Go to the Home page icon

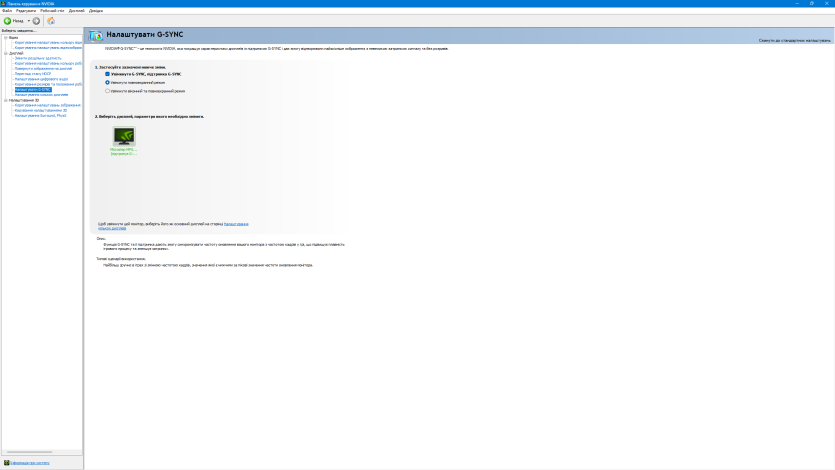51,21
